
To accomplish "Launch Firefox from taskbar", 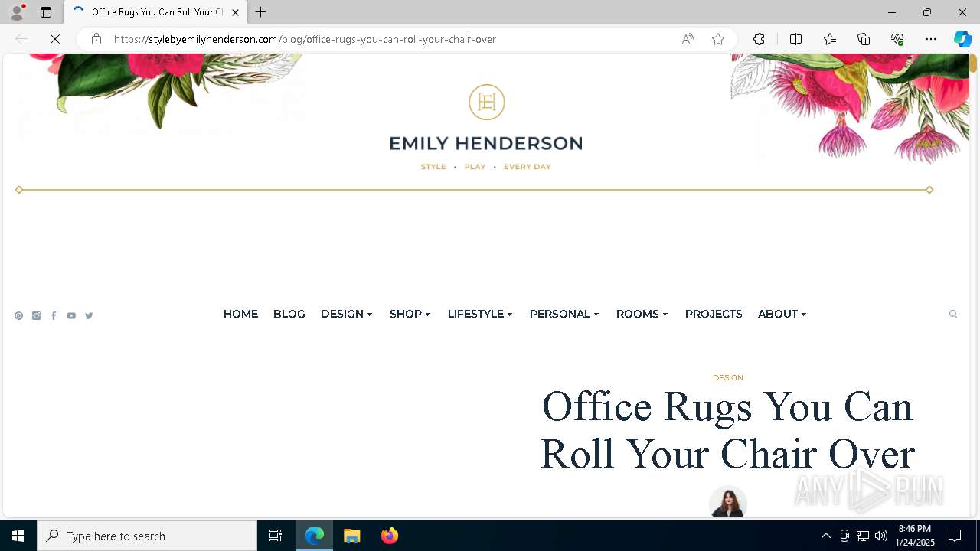I will (390, 536).
